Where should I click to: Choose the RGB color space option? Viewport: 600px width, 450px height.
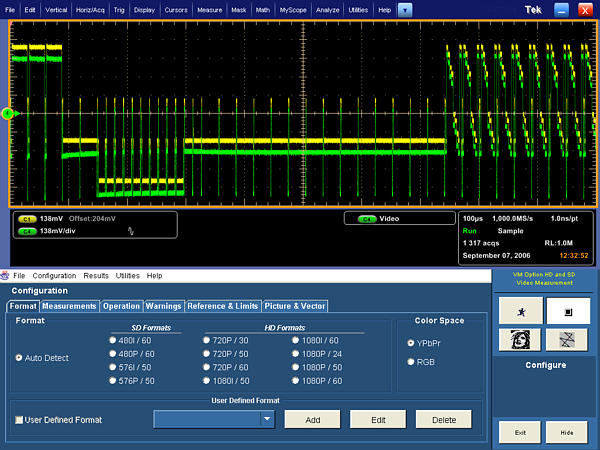point(411,361)
